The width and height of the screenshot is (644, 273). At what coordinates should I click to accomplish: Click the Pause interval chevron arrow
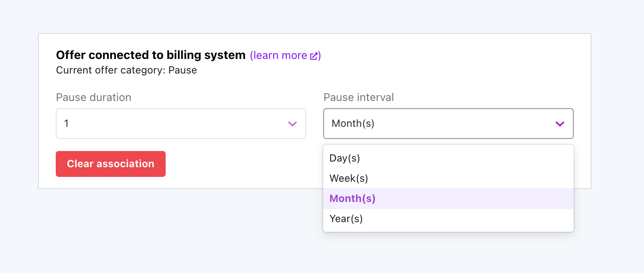pyautogui.click(x=560, y=124)
